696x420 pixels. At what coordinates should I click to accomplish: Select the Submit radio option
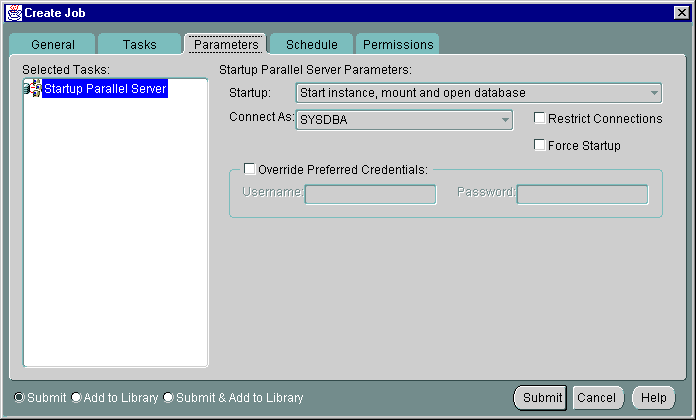click(20, 398)
